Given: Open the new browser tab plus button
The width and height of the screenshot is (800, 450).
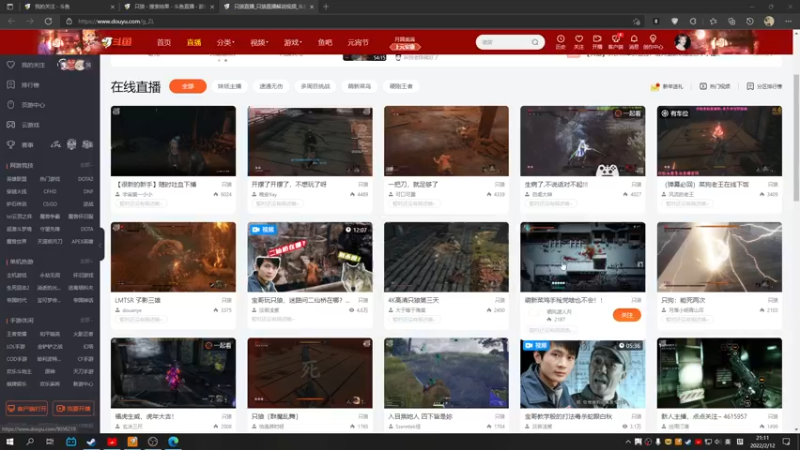Looking at the screenshot, I should [x=326, y=7].
